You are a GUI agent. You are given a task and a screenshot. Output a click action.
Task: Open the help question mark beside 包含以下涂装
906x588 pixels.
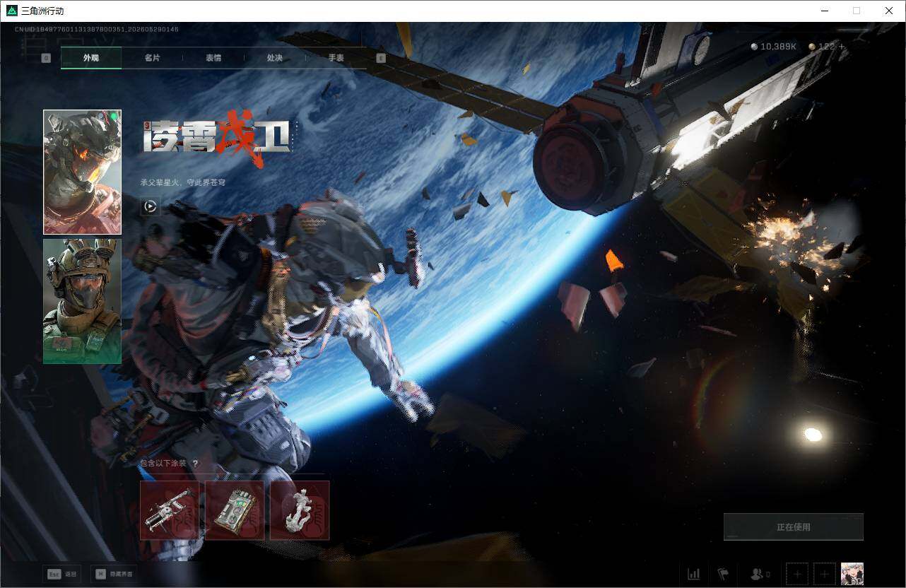pos(195,464)
